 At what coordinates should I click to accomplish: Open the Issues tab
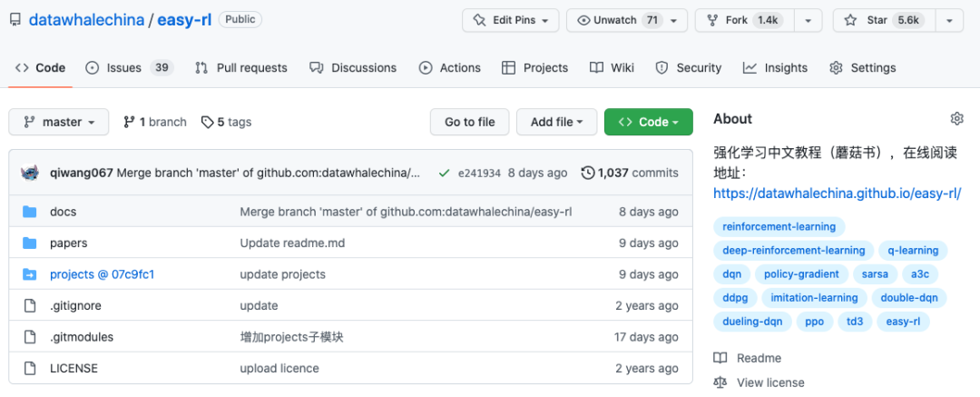tap(130, 67)
